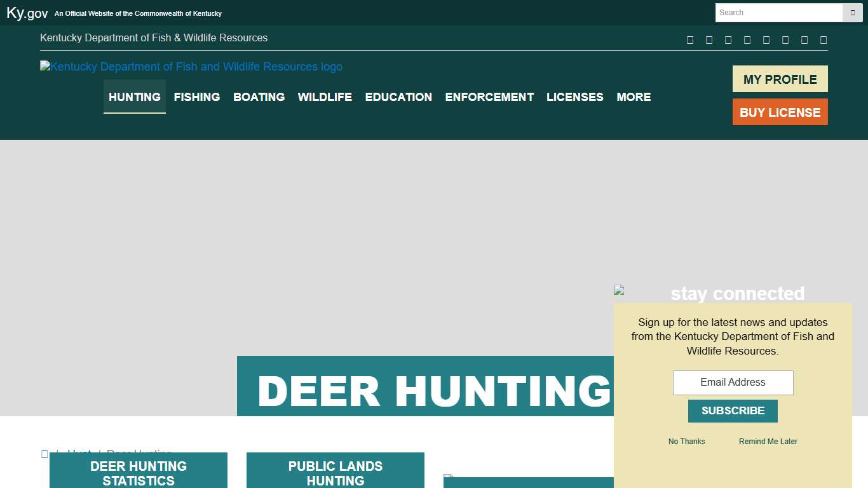The height and width of the screenshot is (488, 868).
Task: Click the first social media icon in header
Action: (690, 39)
